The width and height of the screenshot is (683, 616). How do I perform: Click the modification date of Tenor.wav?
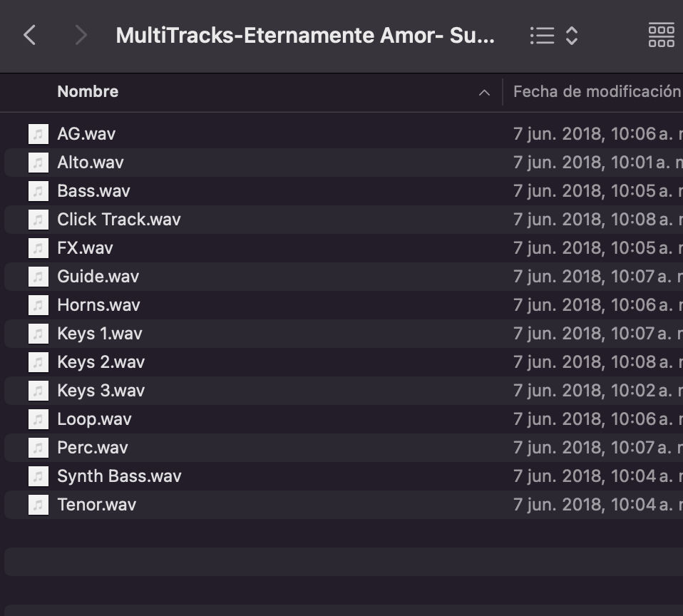(x=597, y=505)
